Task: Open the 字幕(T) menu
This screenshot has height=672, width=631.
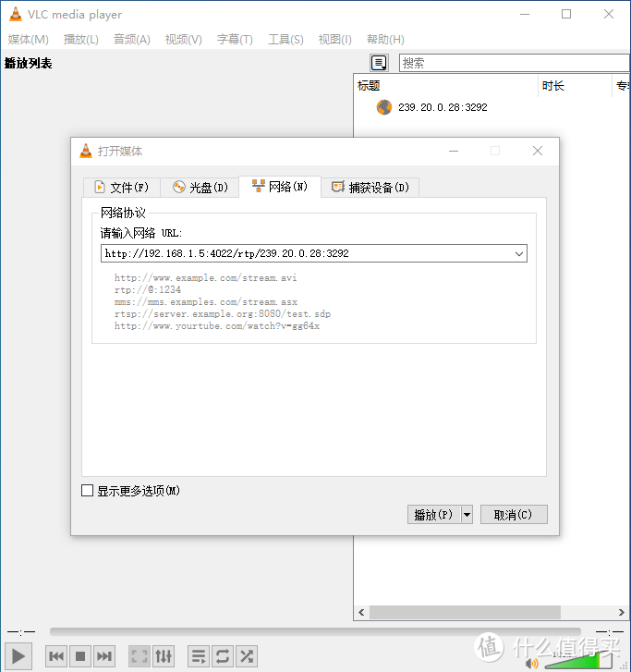Action: click(235, 40)
